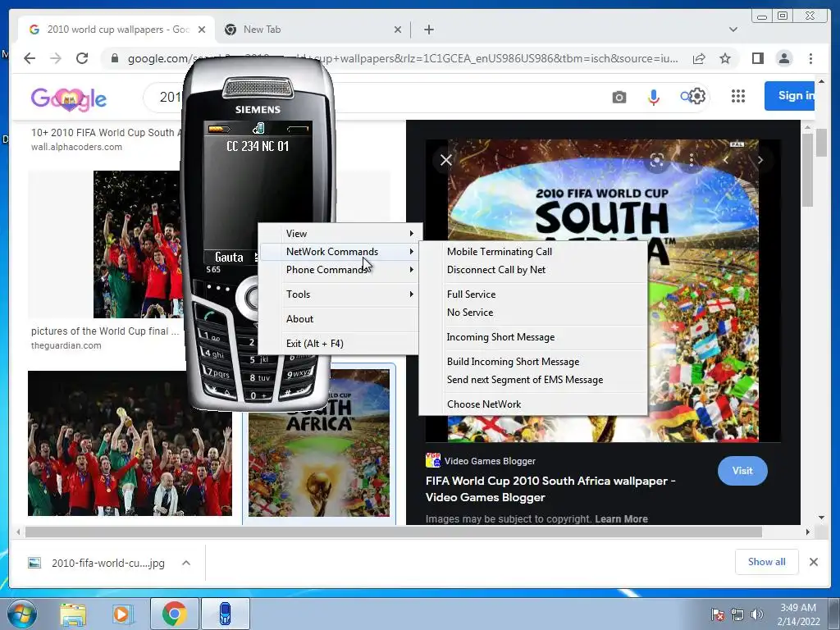Open Chrome's three-dot menu

tap(810, 58)
